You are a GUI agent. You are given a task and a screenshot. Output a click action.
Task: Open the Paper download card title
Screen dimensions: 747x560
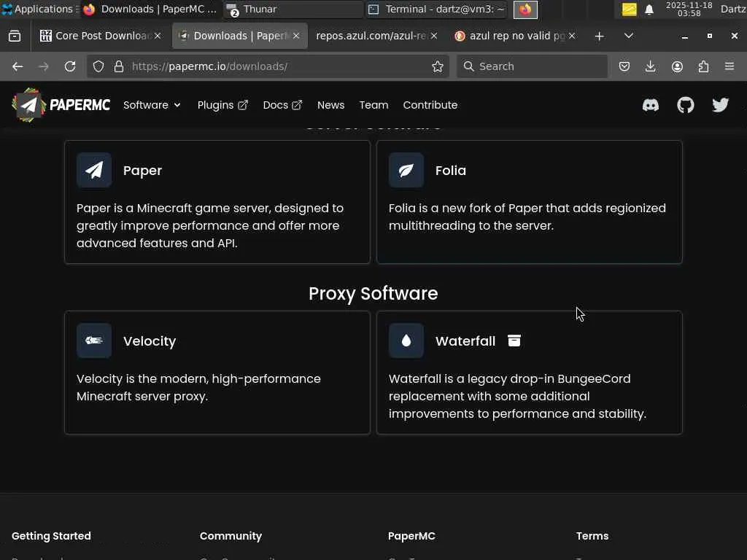coord(142,171)
